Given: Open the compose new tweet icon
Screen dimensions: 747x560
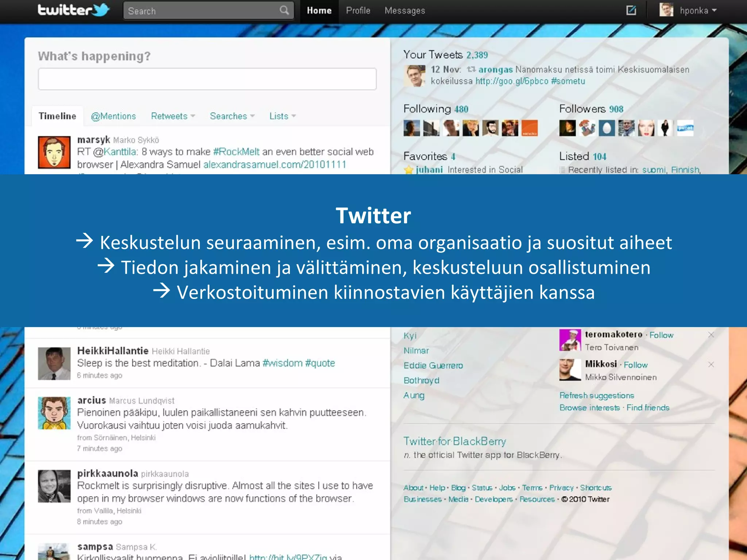Looking at the screenshot, I should 631,10.
